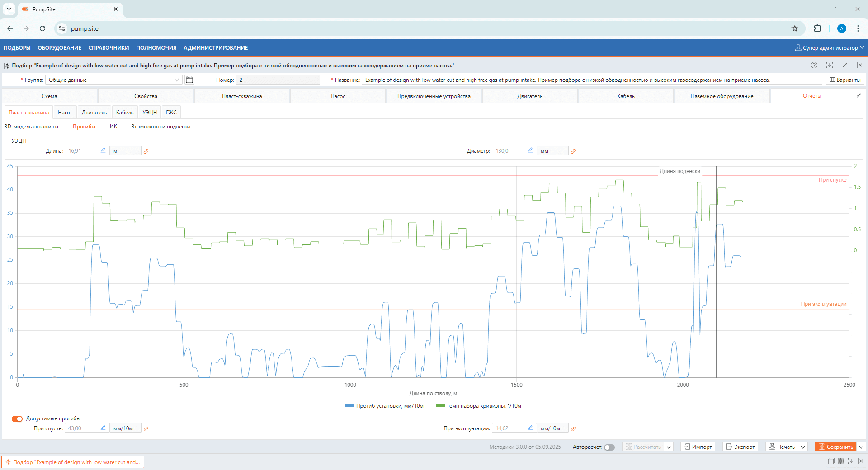Image resolution: width=868 pixels, height=470 pixels.
Task: Switch to the Возможности подвески tab
Action: tap(160, 127)
